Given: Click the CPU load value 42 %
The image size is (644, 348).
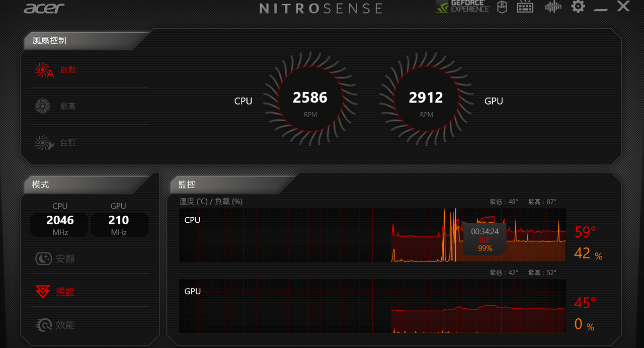Looking at the screenshot, I should (588, 253).
